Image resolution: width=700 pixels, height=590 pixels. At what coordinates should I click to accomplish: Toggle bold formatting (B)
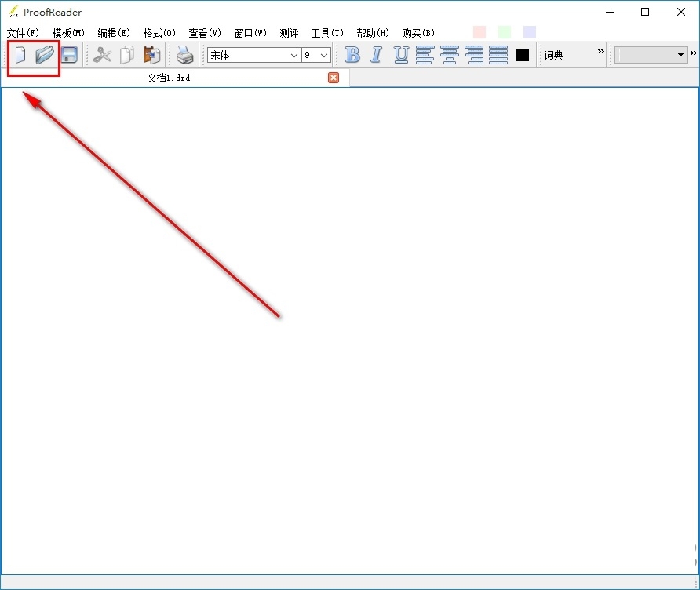click(352, 55)
